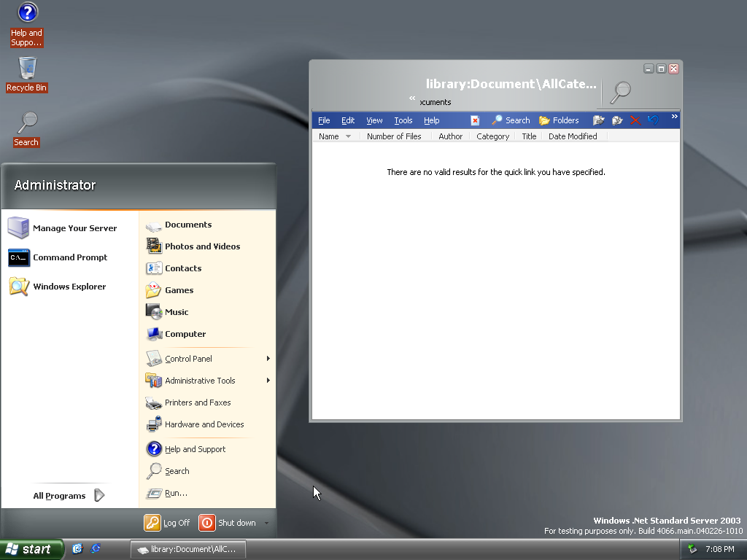747x560 pixels.
Task: Open Help and Support desktop icon
Action: [27, 24]
